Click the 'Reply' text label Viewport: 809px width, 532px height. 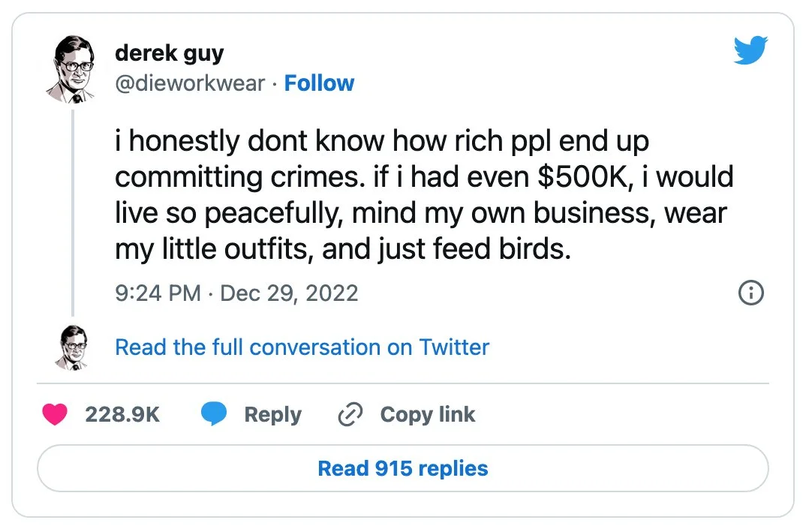point(272,414)
